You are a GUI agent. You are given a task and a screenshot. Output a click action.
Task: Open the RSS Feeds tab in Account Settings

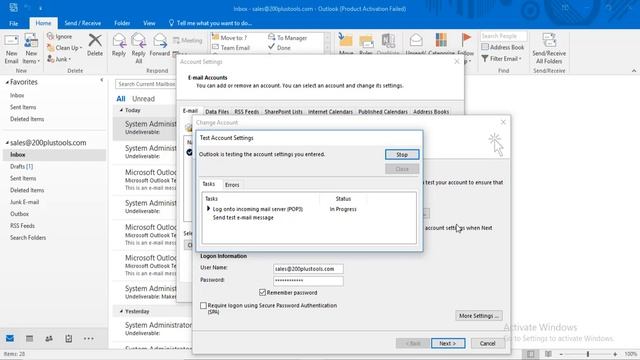click(x=247, y=111)
